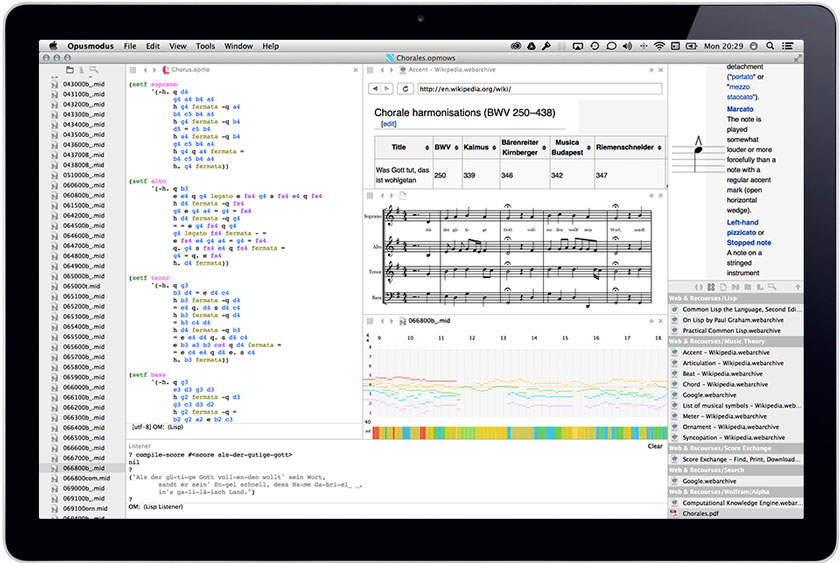Click the Wi-Fi status icon

tap(659, 46)
